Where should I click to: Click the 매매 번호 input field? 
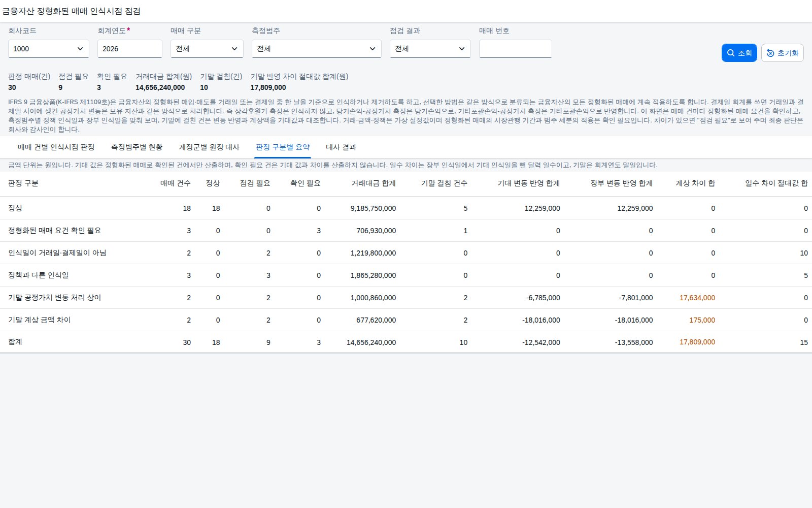click(x=516, y=49)
